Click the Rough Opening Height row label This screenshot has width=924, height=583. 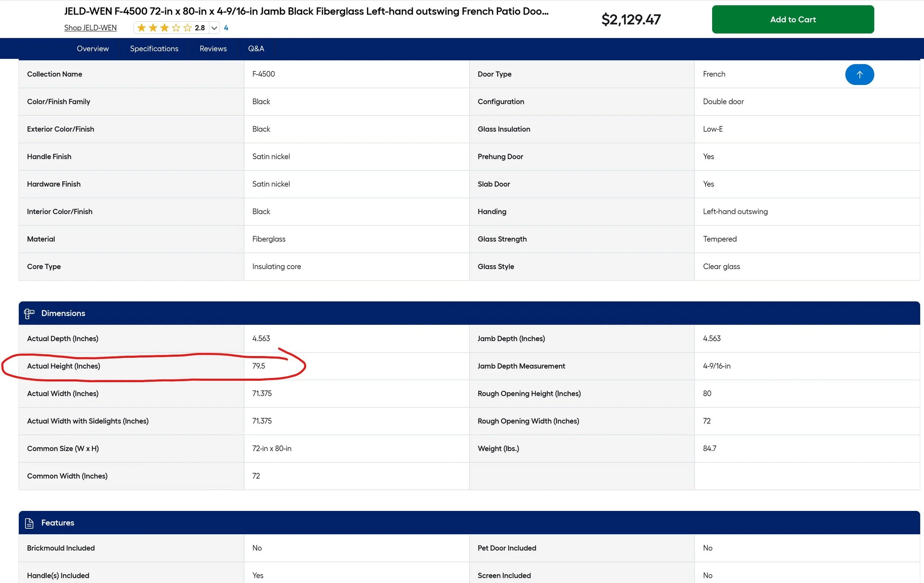(529, 393)
